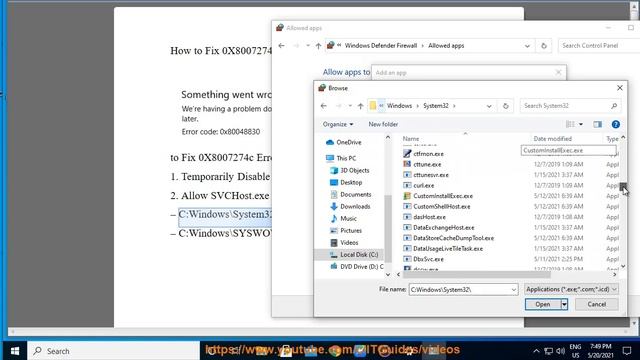Select the DataStoreCacheDumpTool.exe file
This screenshot has height=360, width=640.
[x=449, y=238]
